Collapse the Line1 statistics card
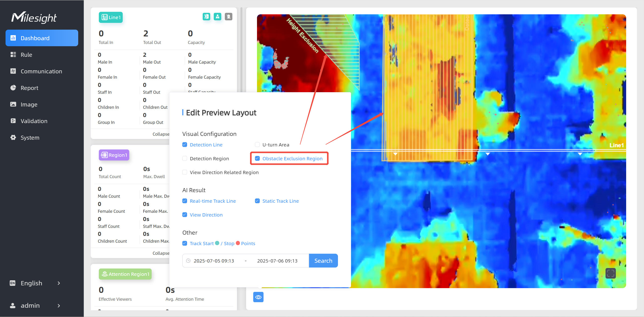Screen dimensions: 644x317 [161, 134]
